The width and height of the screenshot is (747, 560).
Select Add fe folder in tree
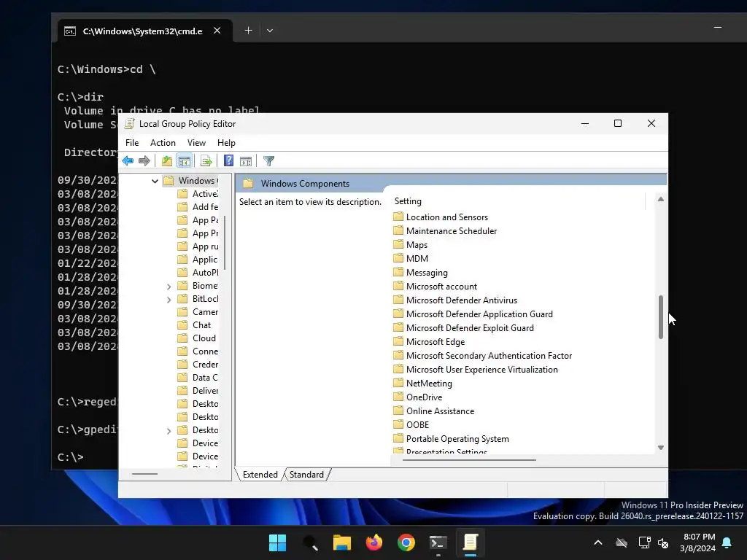click(x=198, y=207)
